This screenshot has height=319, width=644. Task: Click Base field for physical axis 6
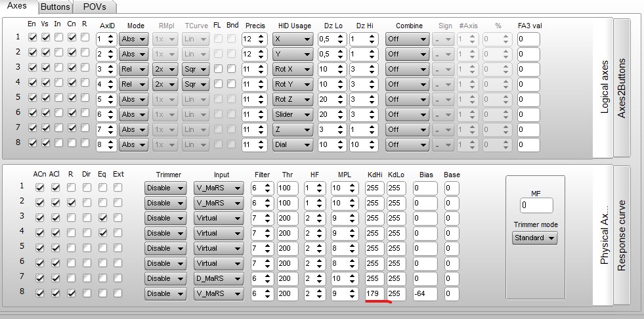[x=452, y=263]
